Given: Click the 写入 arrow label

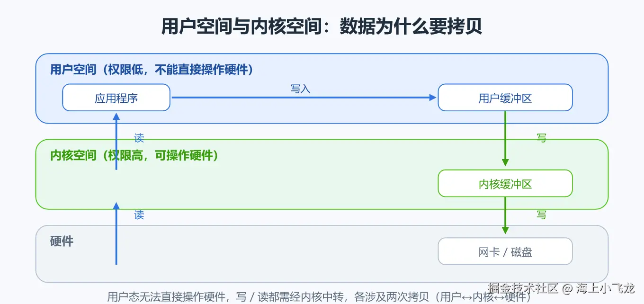Looking at the screenshot, I should coord(300,89).
